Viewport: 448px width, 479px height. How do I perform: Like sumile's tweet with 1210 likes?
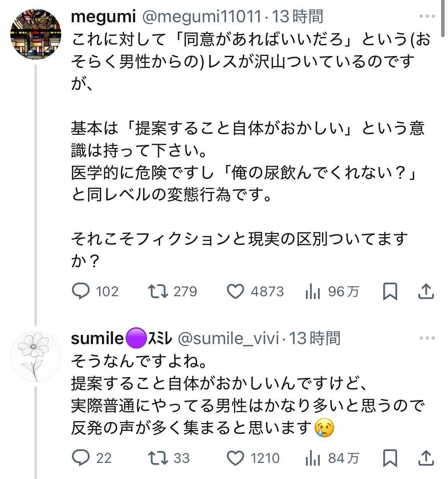tap(235, 458)
